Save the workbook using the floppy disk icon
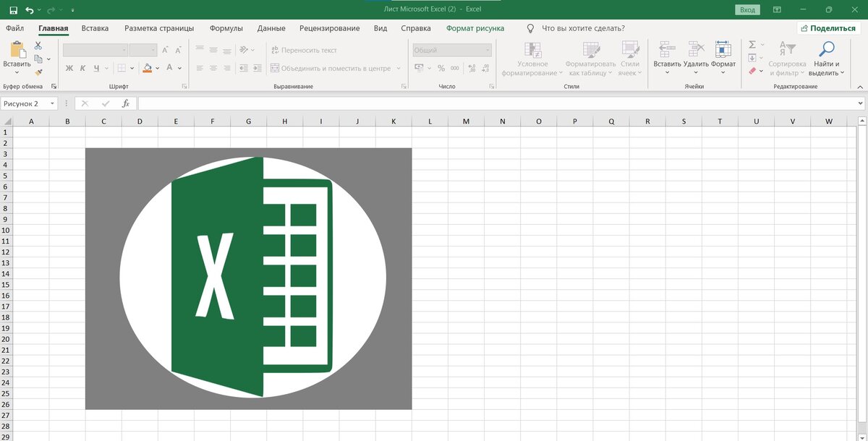Screen dimensions: 868x441 click(x=13, y=10)
